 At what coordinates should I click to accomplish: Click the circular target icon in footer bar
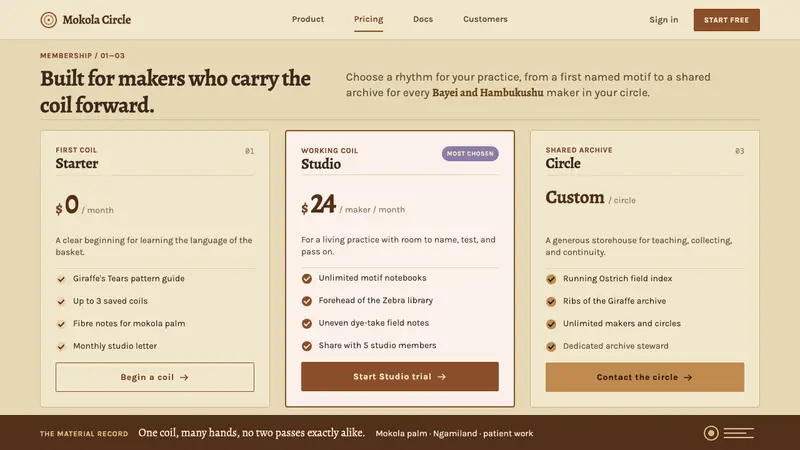pos(711,433)
